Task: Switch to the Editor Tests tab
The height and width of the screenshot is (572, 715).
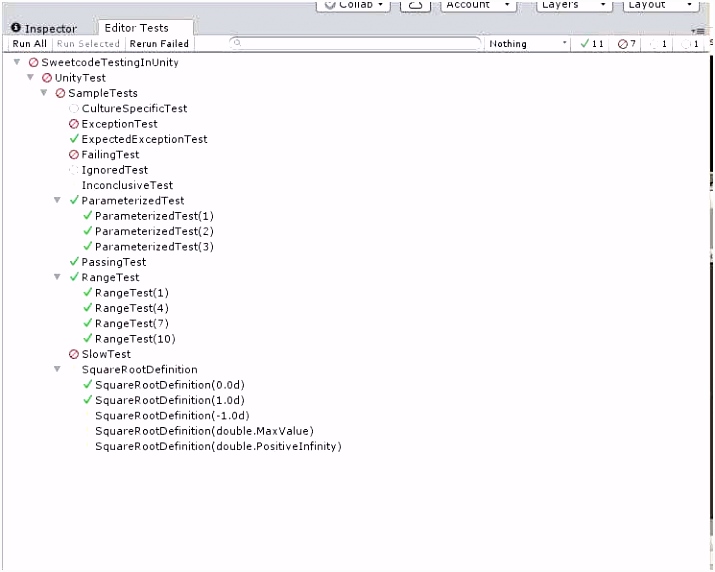Action: tap(145, 28)
